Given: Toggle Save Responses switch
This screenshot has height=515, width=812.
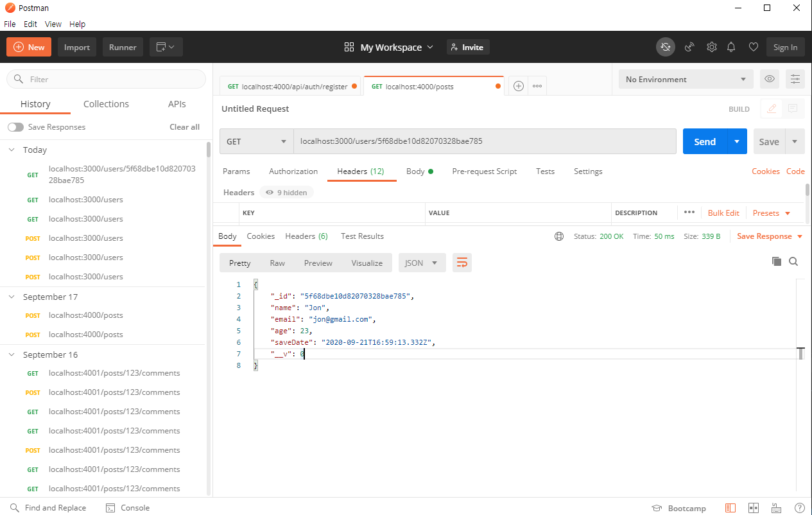Looking at the screenshot, I should click(15, 127).
